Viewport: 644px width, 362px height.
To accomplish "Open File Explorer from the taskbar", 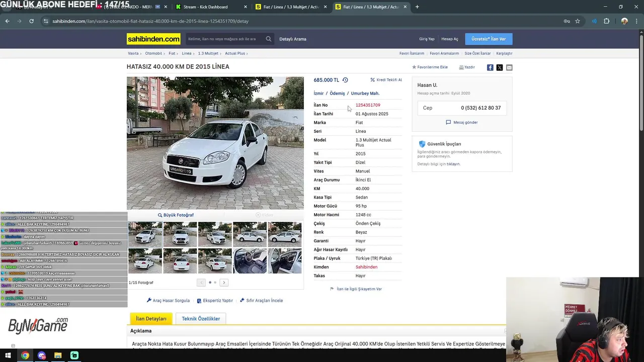I will pos(58,355).
